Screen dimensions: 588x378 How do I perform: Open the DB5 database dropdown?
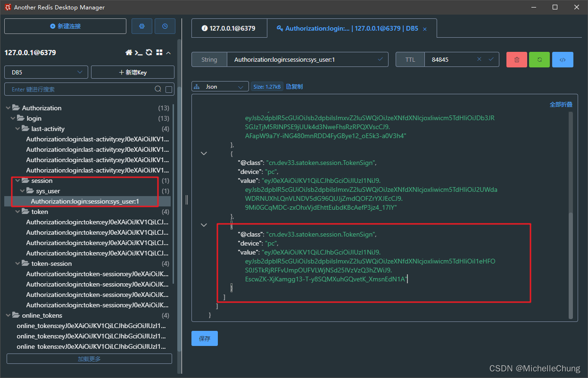[46, 72]
